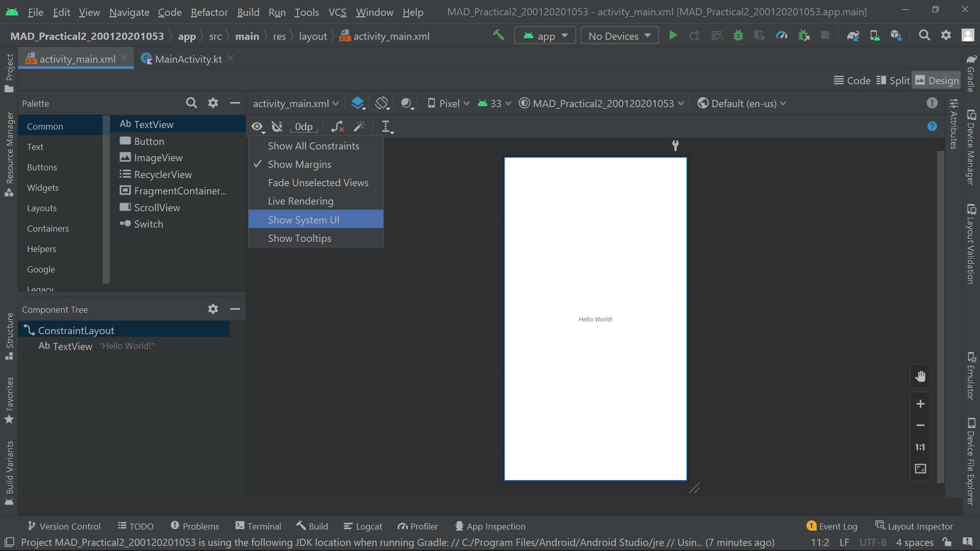Viewport: 980px width, 551px height.
Task: Open the Infer Constraints magic wand tool
Action: 360,127
